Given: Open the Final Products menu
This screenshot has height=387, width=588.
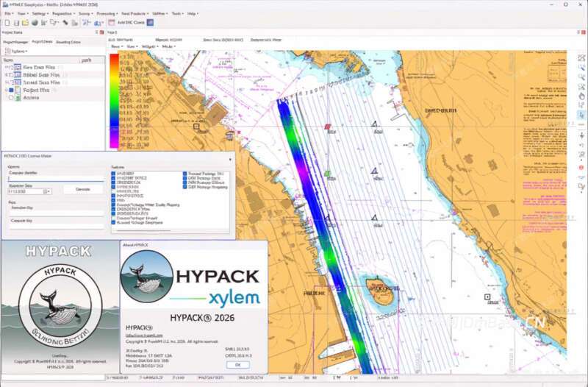Looking at the screenshot, I should (x=135, y=13).
